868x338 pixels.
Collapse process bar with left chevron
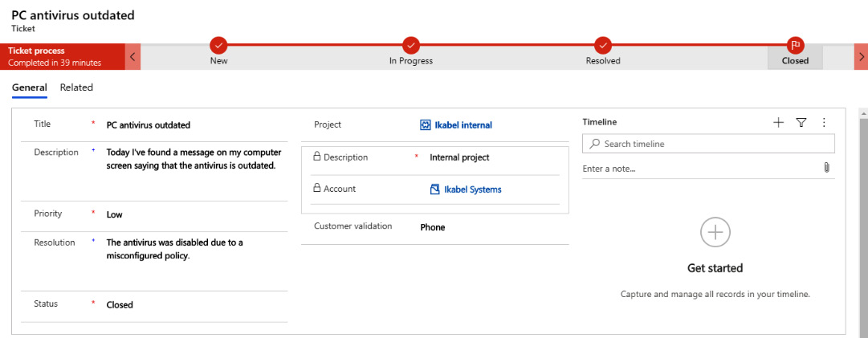132,56
